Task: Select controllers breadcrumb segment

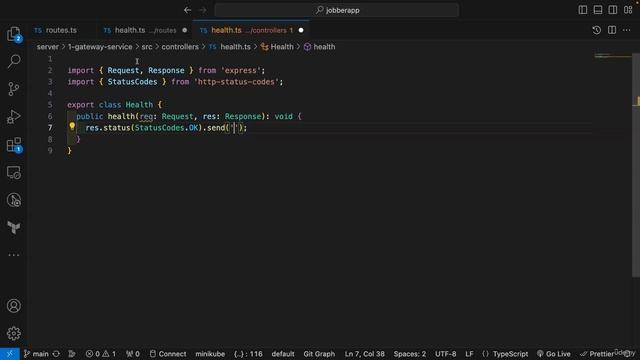Action: (180, 47)
